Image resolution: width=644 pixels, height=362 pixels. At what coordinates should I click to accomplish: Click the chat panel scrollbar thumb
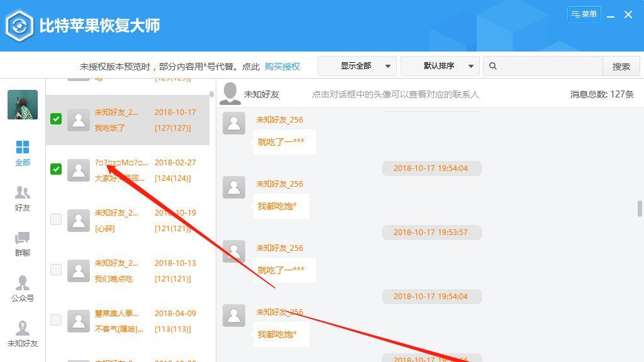click(x=640, y=209)
